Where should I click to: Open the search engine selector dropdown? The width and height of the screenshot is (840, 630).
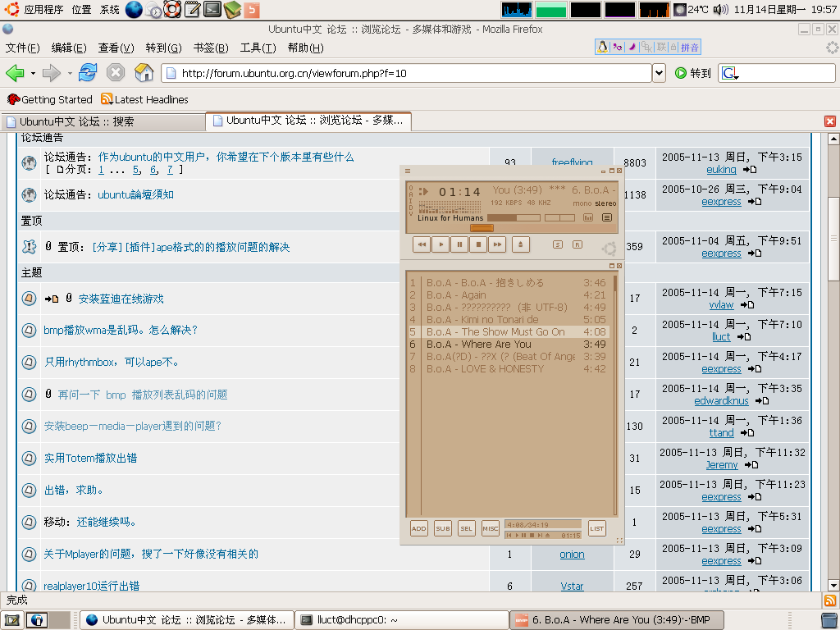point(729,73)
